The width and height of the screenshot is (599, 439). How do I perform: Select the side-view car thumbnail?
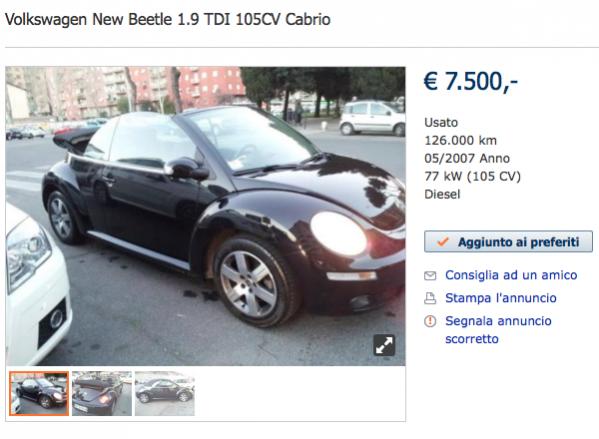pyautogui.click(x=165, y=394)
